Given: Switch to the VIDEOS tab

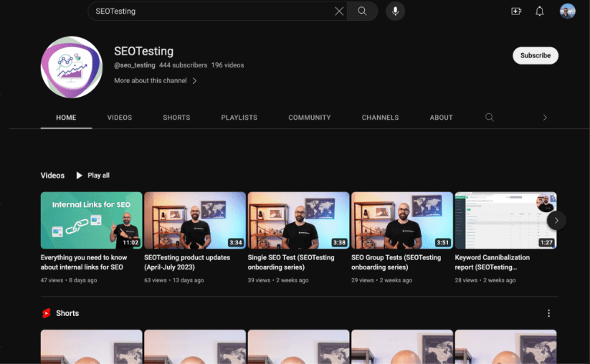Looking at the screenshot, I should (120, 118).
